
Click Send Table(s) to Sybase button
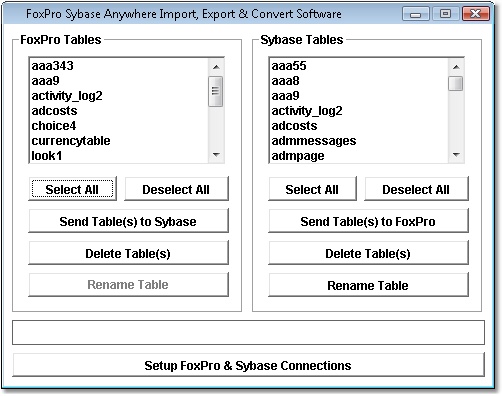tap(128, 221)
